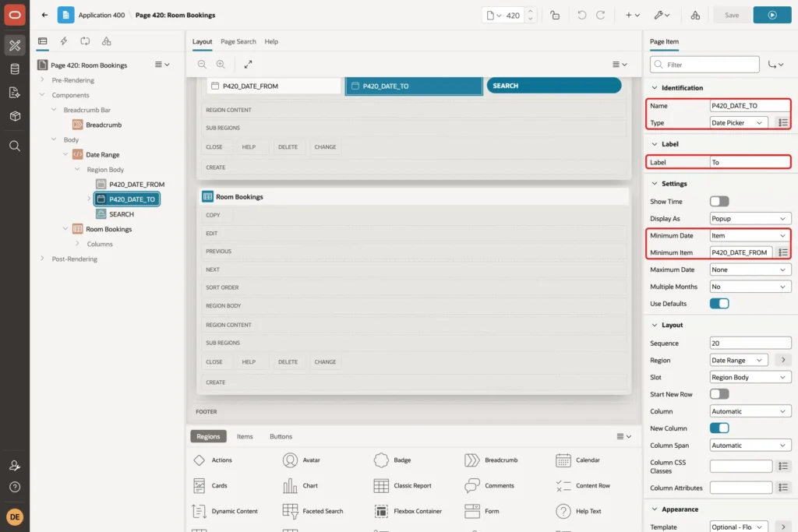
Task: Open App Builder from the left sidebar
Action: coord(15,45)
